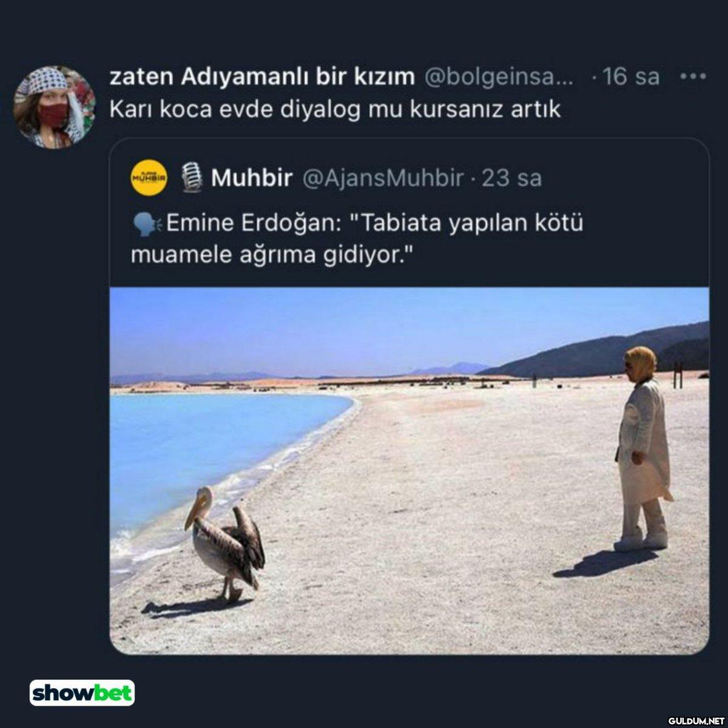Image resolution: width=728 pixels, height=728 pixels.
Task: Open the yellow Muhbir account avatar
Action: (149, 178)
